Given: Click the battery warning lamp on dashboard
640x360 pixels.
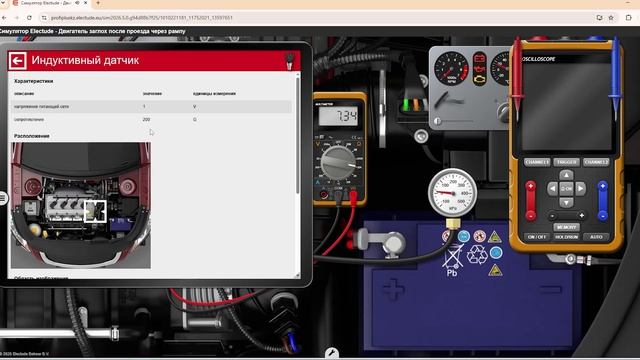Looking at the screenshot, I should [480, 58].
